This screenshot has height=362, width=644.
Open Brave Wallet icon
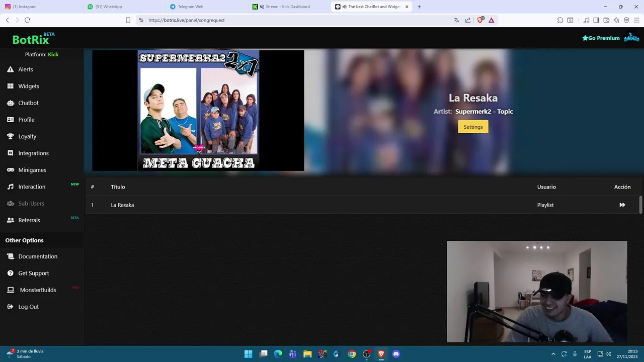[x=606, y=20]
